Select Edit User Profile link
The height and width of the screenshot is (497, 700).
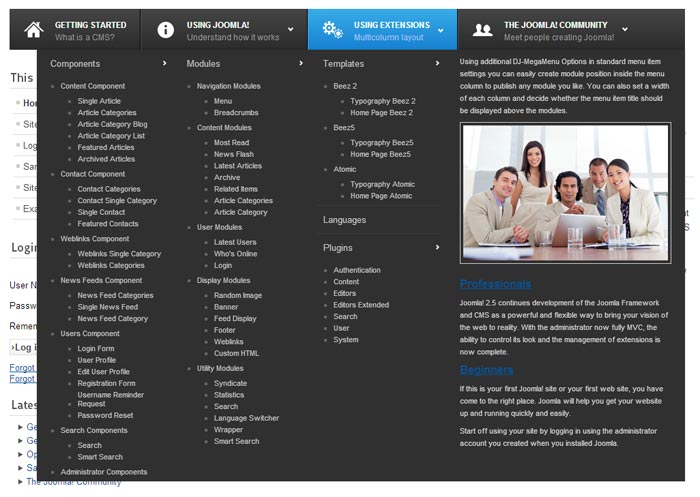pyautogui.click(x=104, y=372)
